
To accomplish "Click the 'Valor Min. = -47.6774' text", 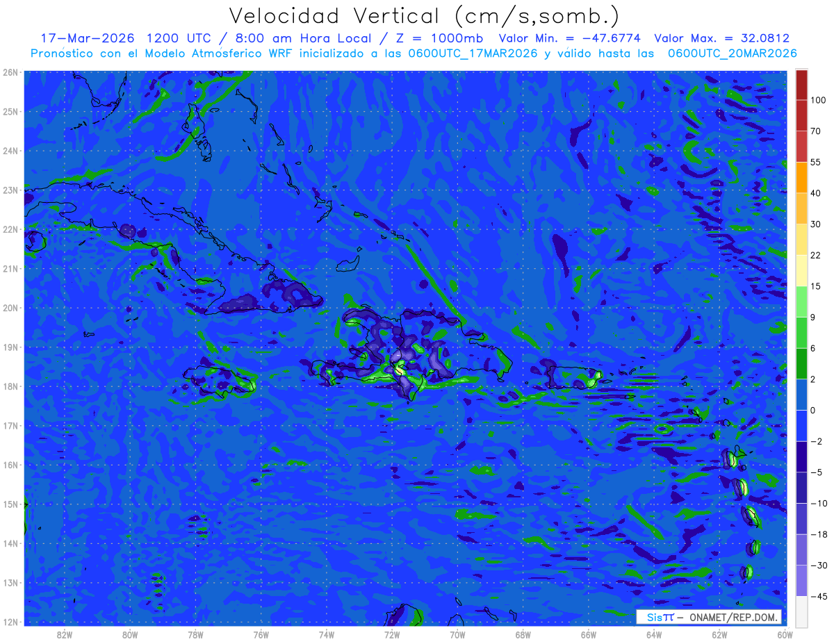I will pyautogui.click(x=571, y=38).
